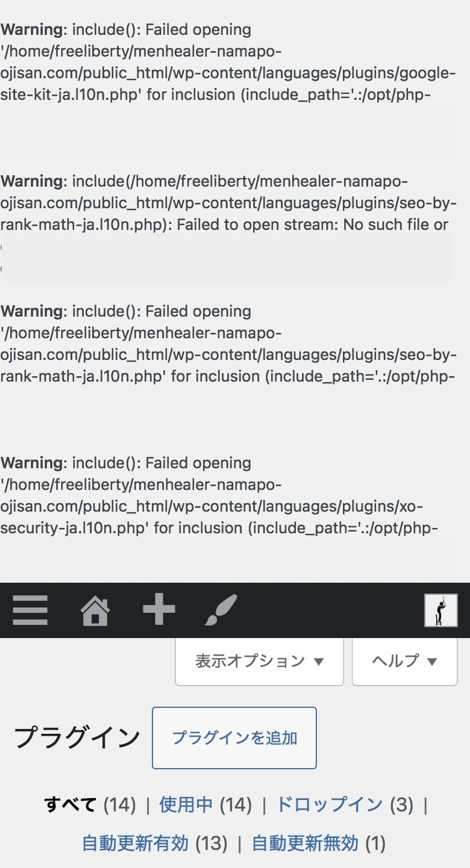Click the プラグインを追加 button

coord(234,738)
